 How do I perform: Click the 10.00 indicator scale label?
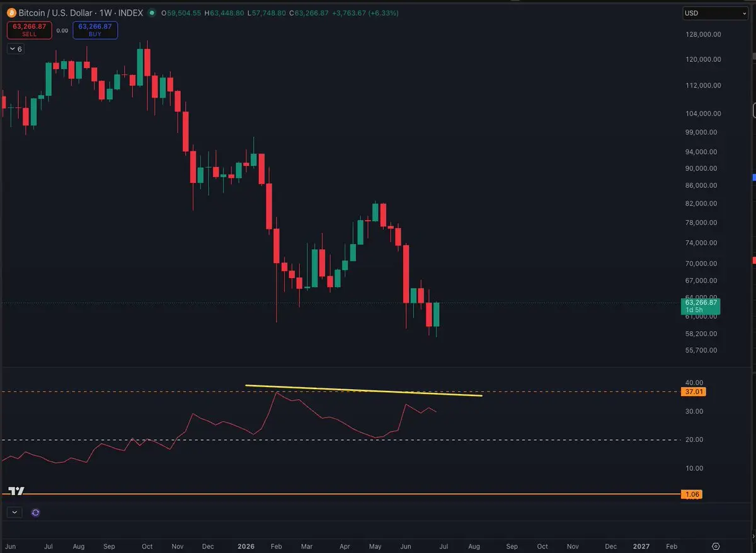point(694,468)
